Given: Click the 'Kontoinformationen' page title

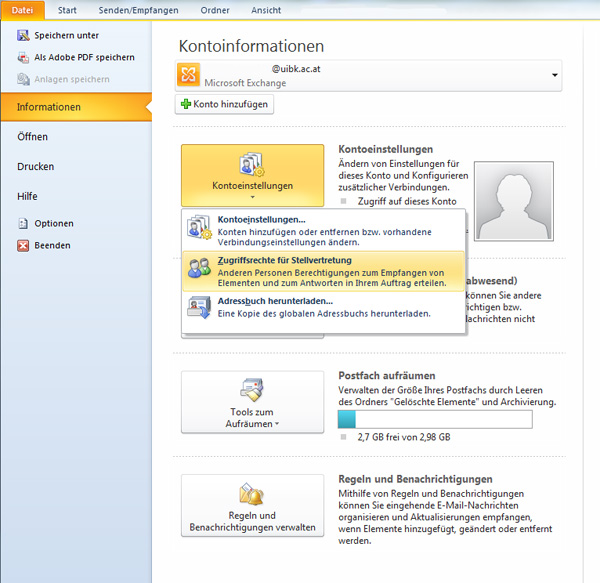Looking at the screenshot, I should (x=251, y=46).
